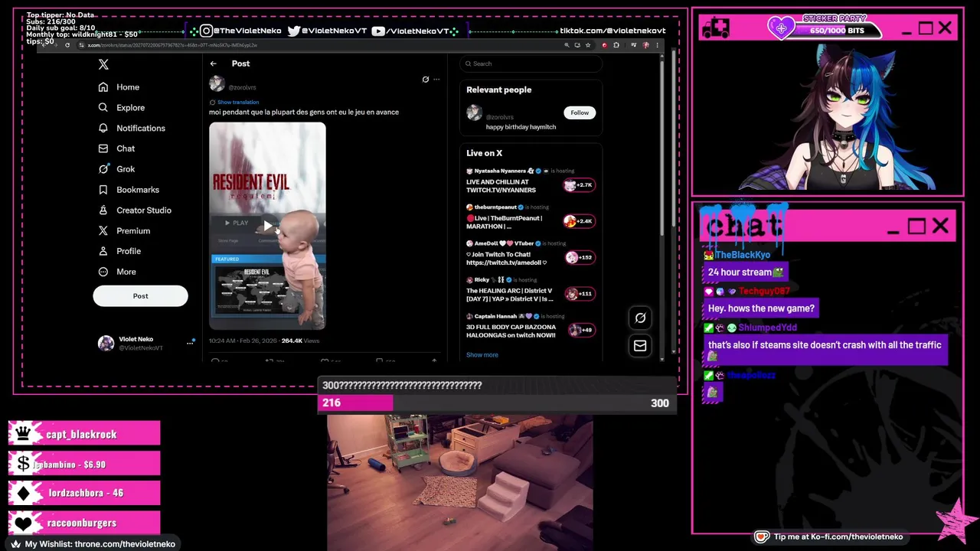The image size is (980, 551).
Task: Click the Instagram @TheVioletNeko icon
Action: click(x=206, y=31)
